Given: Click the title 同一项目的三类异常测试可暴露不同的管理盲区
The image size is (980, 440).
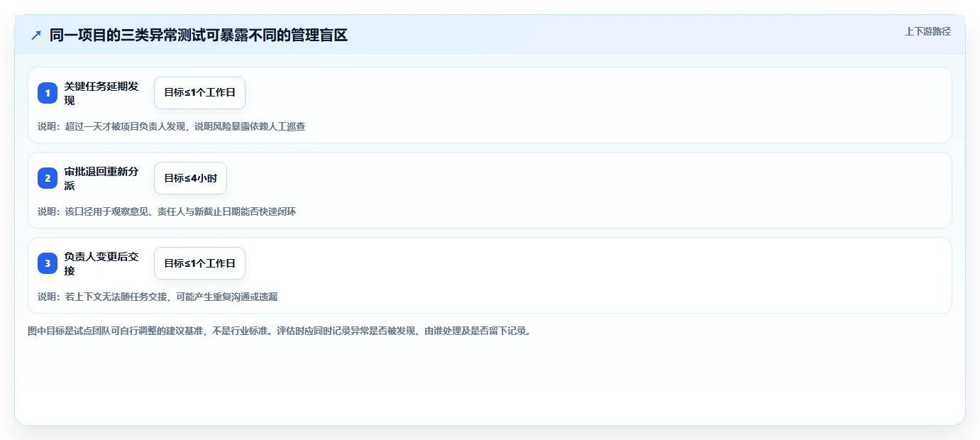Looking at the screenshot, I should (x=199, y=35).
